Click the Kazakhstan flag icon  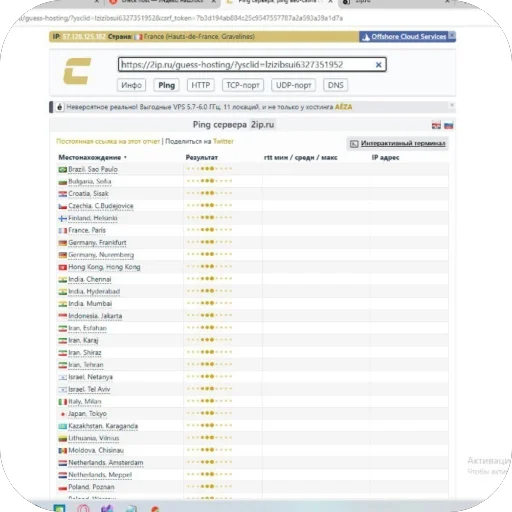[x=63, y=426]
